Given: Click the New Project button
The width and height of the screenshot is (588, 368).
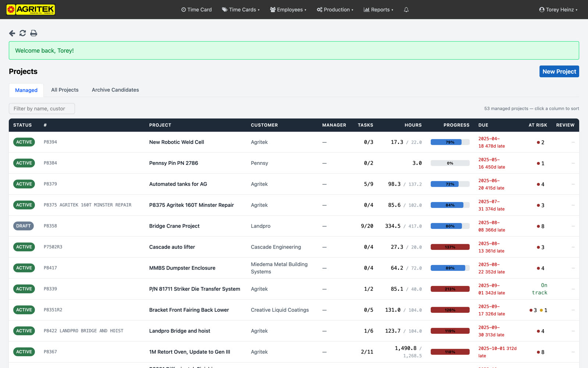Looking at the screenshot, I should pos(559,71).
